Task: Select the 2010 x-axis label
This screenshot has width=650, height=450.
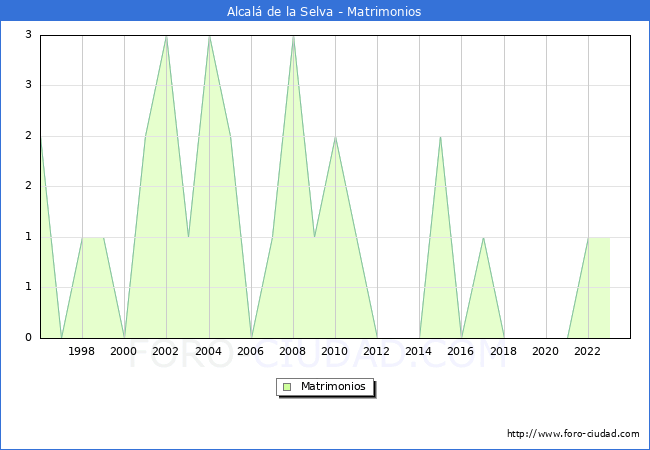Action: [x=334, y=351]
